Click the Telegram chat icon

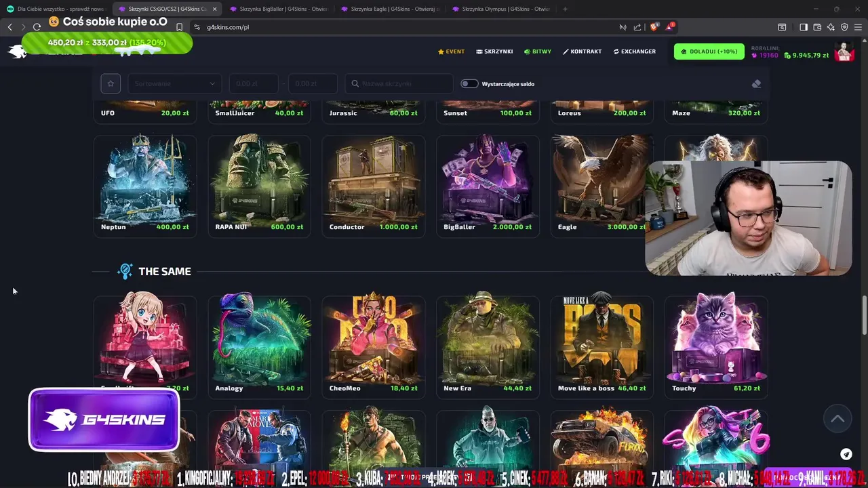click(846, 454)
